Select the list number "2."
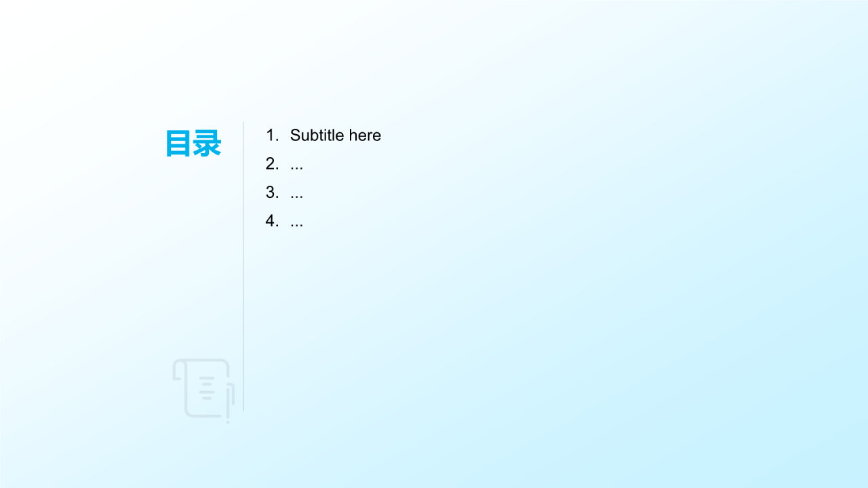The width and height of the screenshot is (868, 488). point(272,164)
